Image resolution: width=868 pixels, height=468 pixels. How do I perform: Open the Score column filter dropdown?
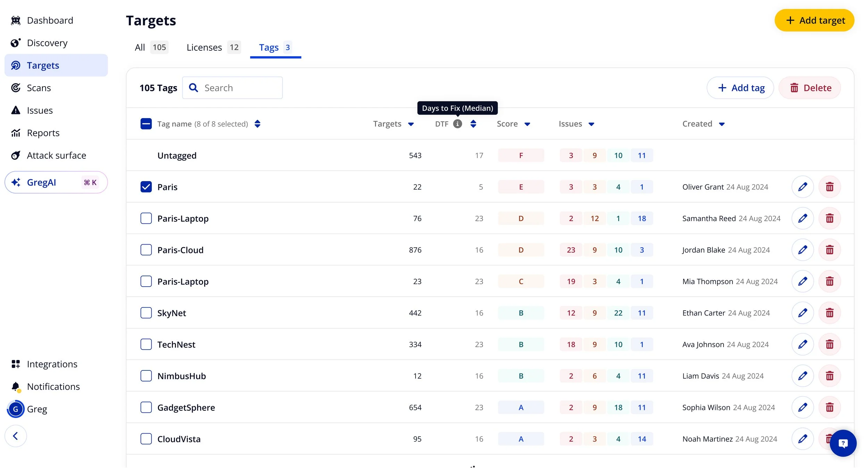[x=528, y=124]
